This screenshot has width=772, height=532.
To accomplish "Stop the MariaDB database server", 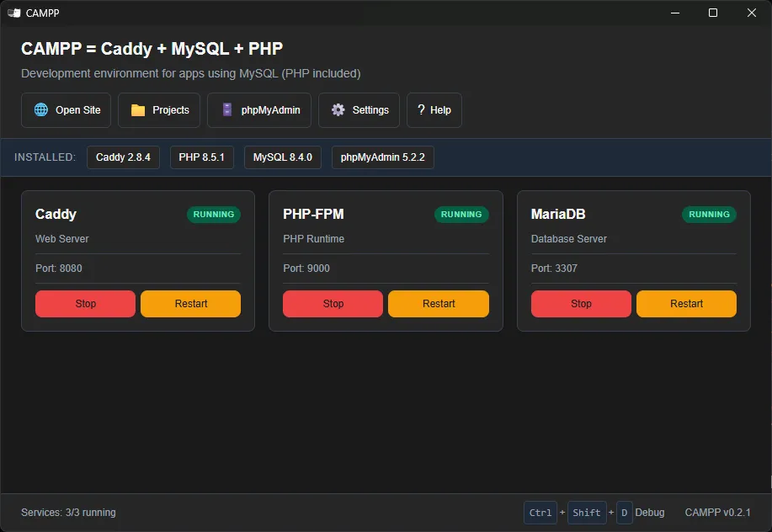I will [581, 304].
